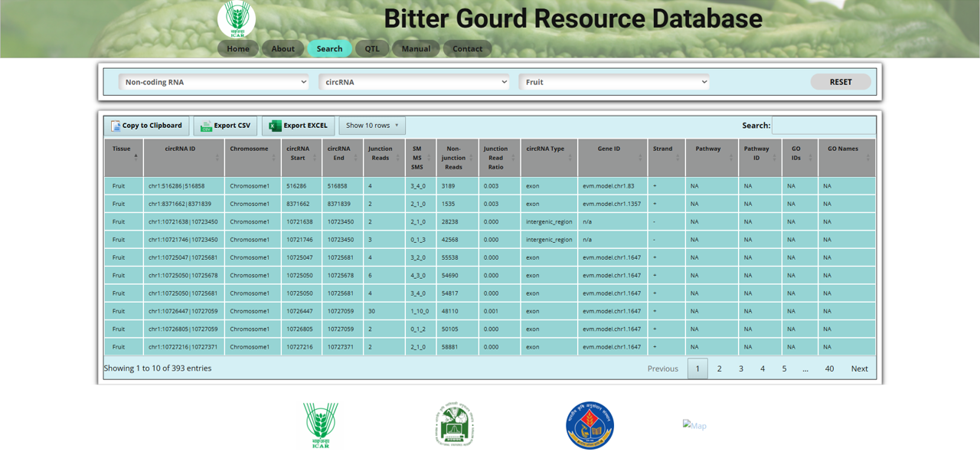Navigate to the About page
The width and height of the screenshot is (980, 462).
pyautogui.click(x=283, y=48)
